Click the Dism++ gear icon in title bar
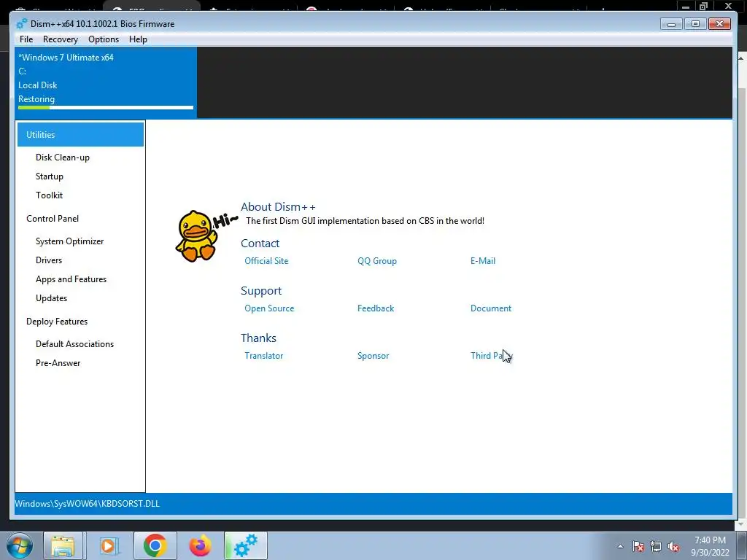Screen dimensions: 747x560 pyautogui.click(x=21, y=24)
